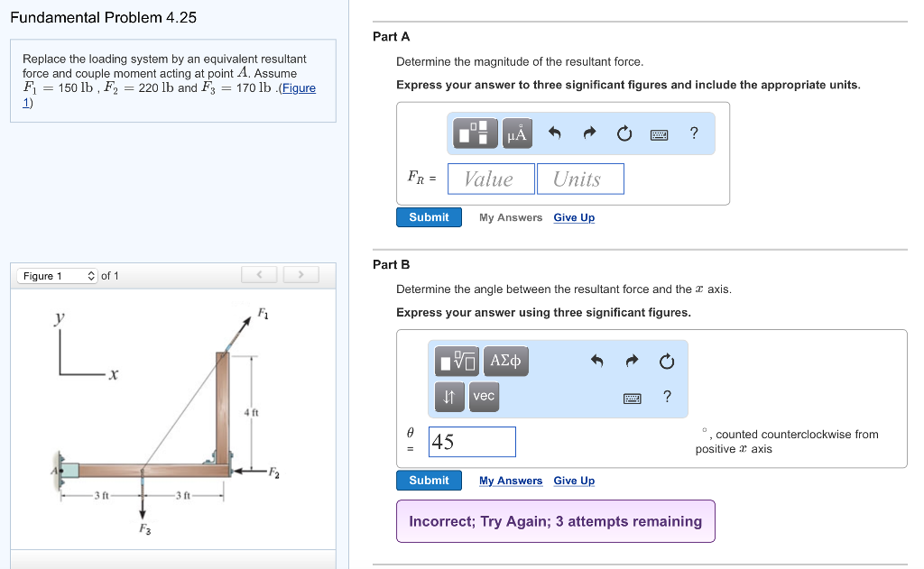
Task: Select the theta answer field showing 45
Action: coord(471,441)
